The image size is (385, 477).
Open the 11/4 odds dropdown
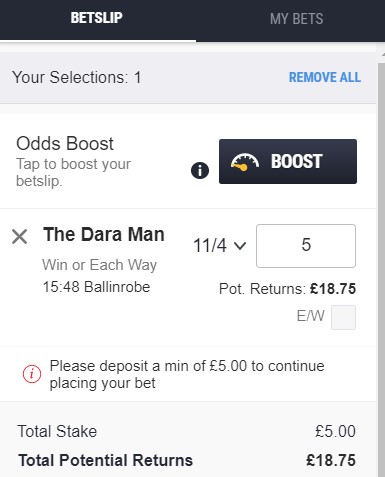(x=220, y=246)
